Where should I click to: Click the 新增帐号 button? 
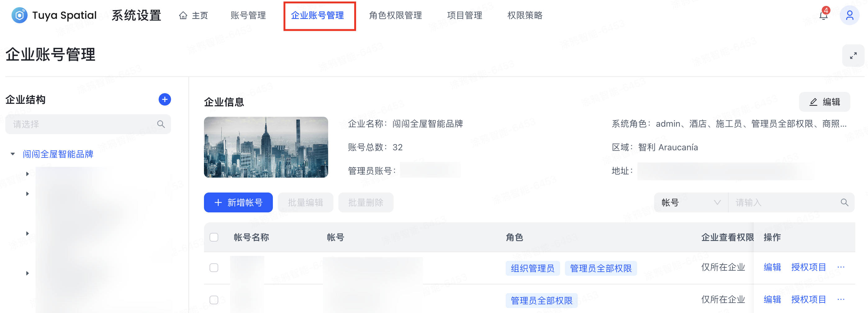238,202
